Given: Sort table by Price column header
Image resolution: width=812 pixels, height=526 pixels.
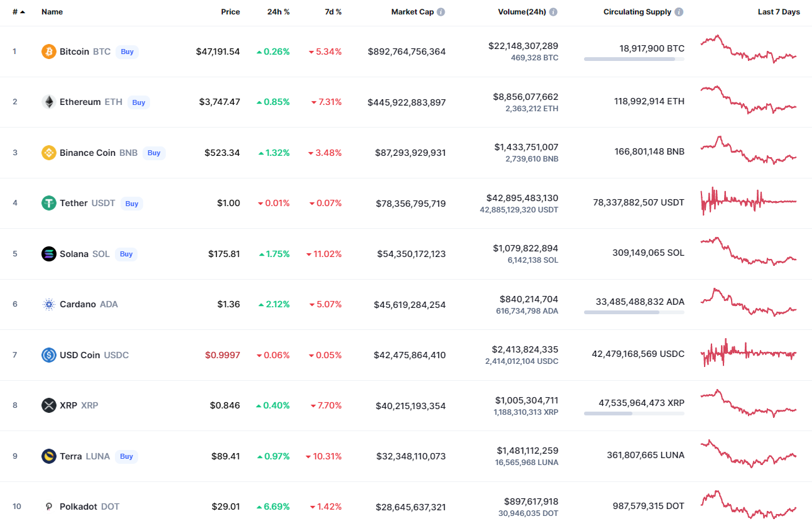Looking at the screenshot, I should coord(230,12).
